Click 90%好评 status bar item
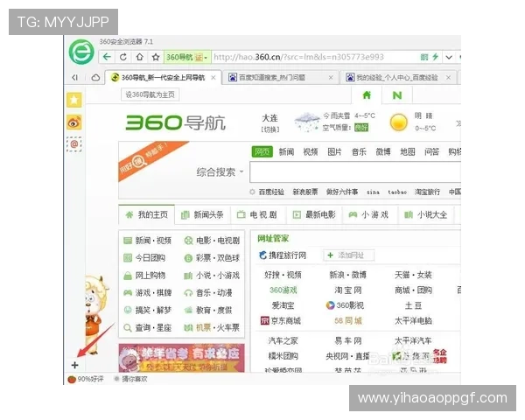 point(86,379)
